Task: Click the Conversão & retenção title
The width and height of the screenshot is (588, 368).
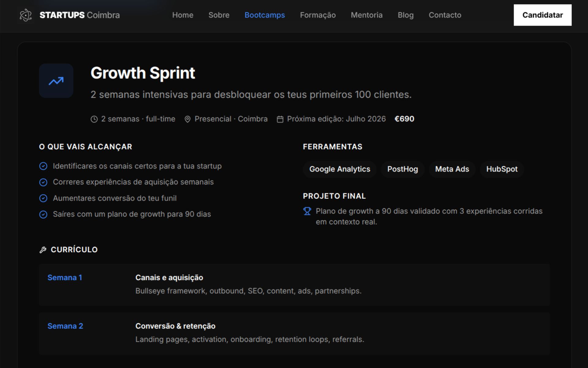Action: (175, 326)
